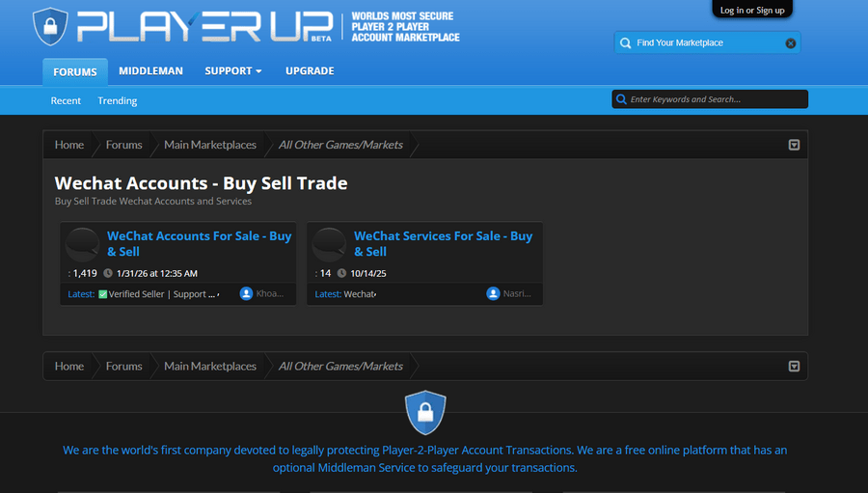The width and height of the screenshot is (868, 493).
Task: Open the Trending link
Action: click(x=118, y=100)
